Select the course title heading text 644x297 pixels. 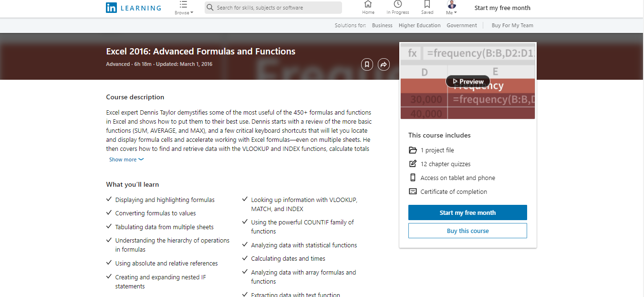pyautogui.click(x=201, y=51)
